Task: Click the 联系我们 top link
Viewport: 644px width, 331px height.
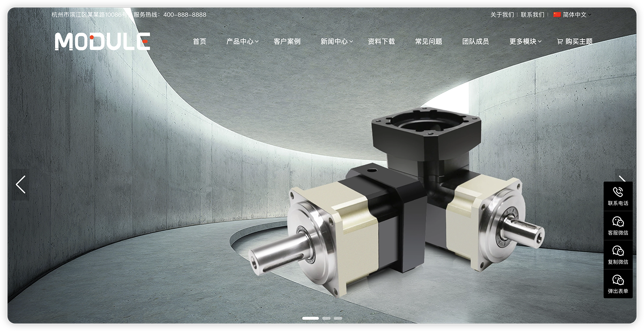Action: 532,15
